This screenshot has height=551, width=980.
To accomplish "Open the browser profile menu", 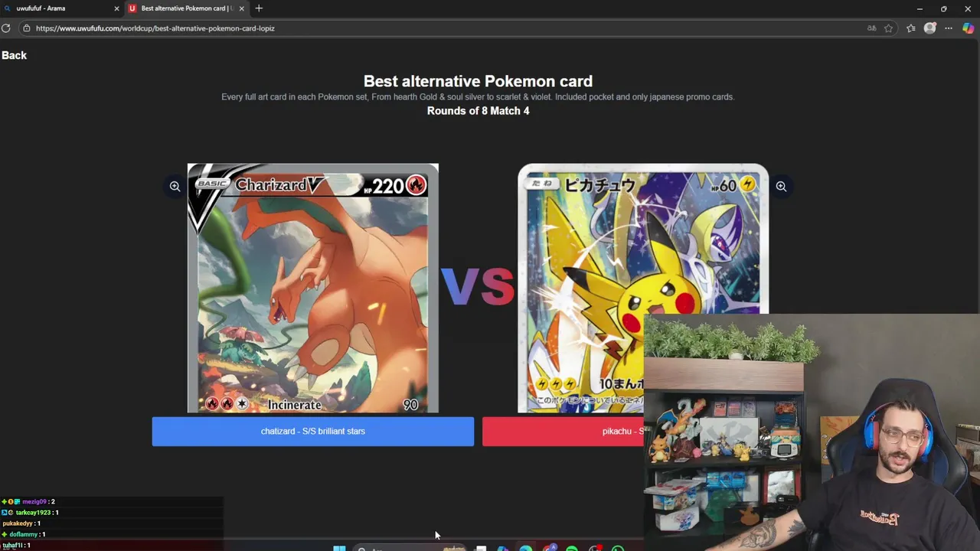I will 929,28.
